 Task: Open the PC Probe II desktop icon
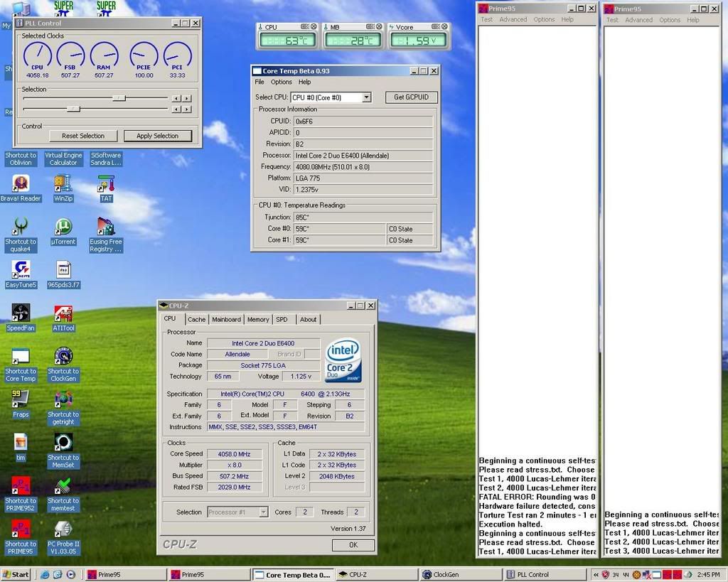point(63,530)
